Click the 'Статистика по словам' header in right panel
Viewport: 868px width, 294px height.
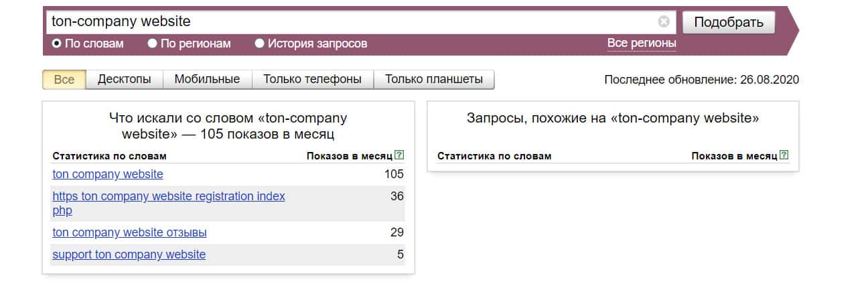pos(494,156)
